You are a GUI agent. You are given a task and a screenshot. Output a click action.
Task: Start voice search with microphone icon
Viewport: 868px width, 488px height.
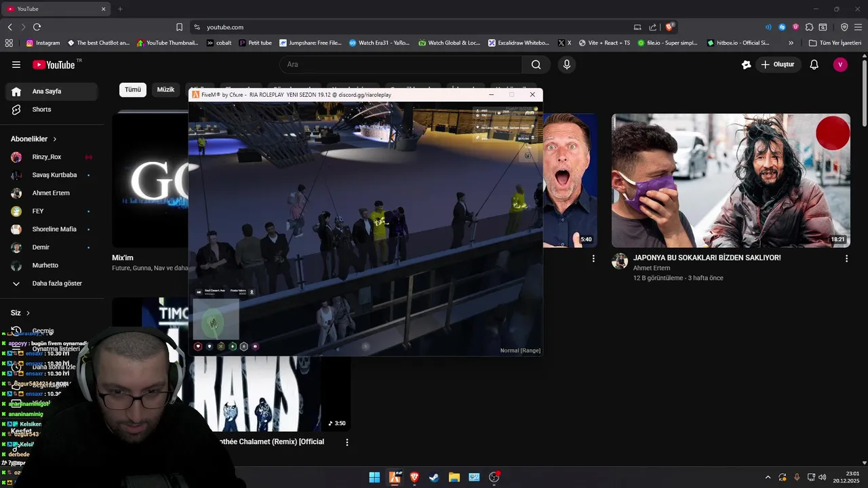(x=567, y=64)
